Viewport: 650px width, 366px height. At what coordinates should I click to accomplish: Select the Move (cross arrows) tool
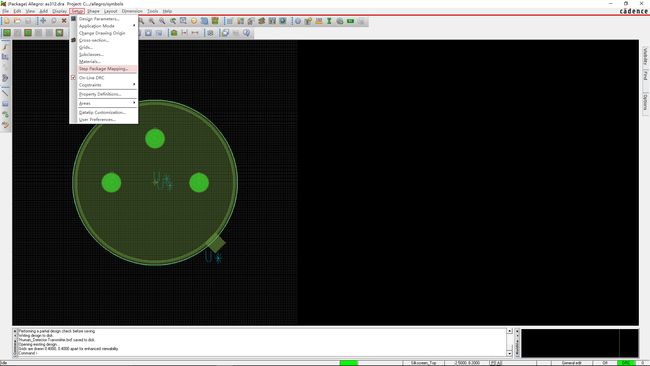(43, 21)
